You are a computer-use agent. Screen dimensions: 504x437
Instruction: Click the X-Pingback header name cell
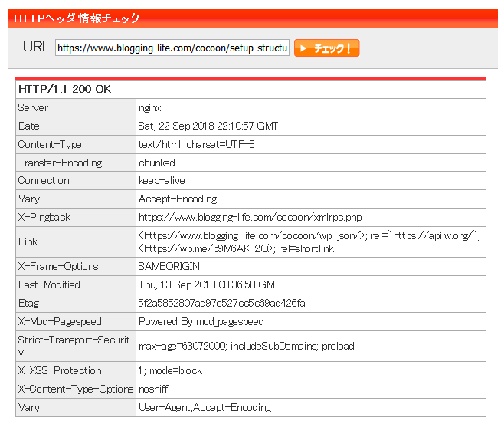tap(76, 218)
